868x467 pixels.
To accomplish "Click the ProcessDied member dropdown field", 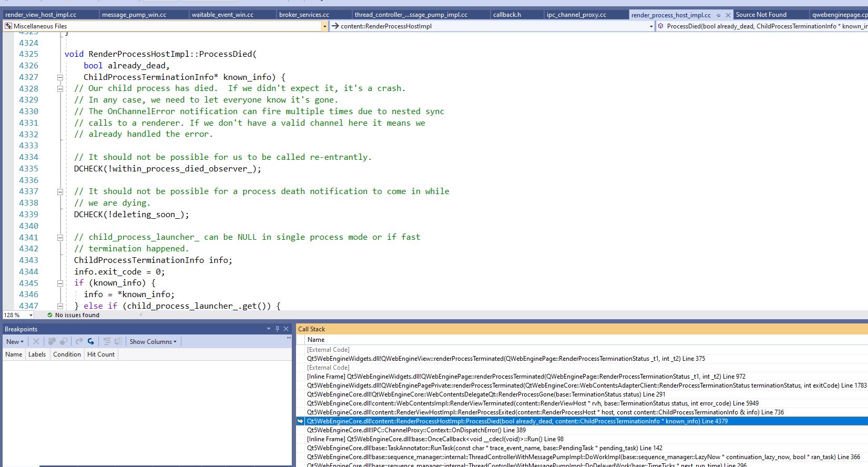I will pos(762,26).
